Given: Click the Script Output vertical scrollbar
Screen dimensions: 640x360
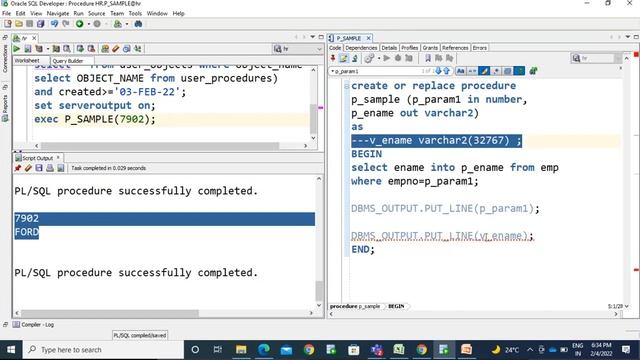Looking at the screenshot, I should (x=319, y=242).
